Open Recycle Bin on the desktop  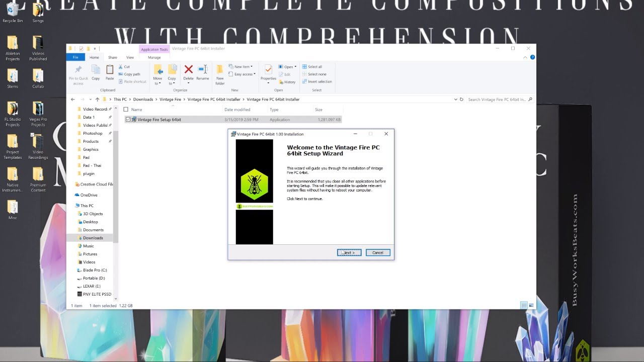pos(13,12)
